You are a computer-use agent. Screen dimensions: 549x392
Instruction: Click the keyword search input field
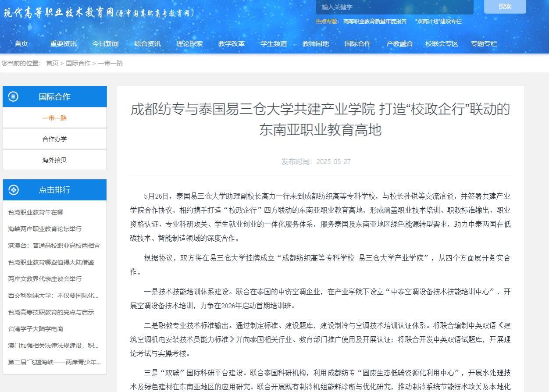(x=394, y=7)
